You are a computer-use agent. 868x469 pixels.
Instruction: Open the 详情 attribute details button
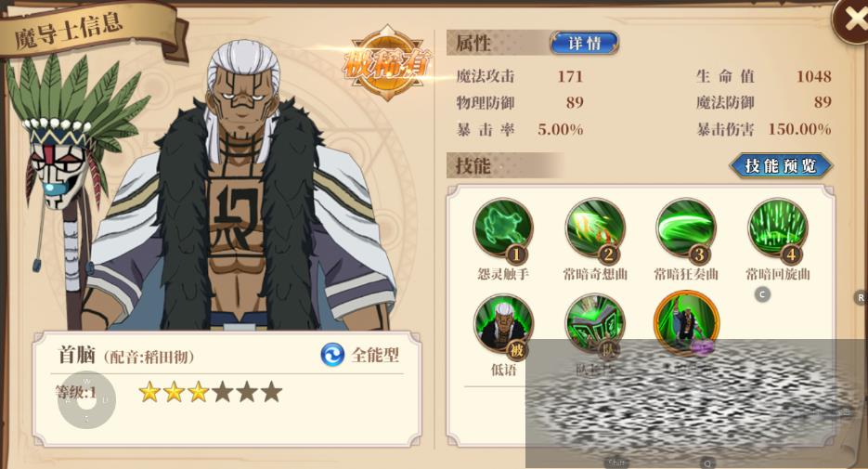584,43
